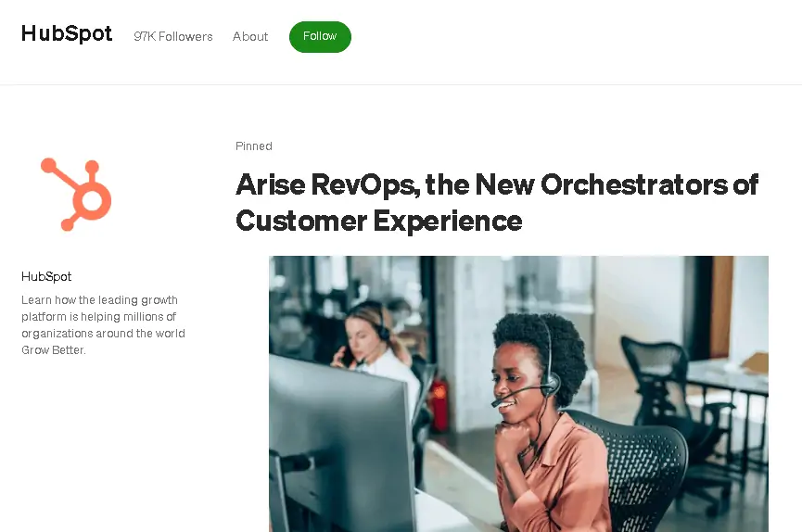The width and height of the screenshot is (802, 532).
Task: Click the HubSpot title in the header
Action: point(67,33)
